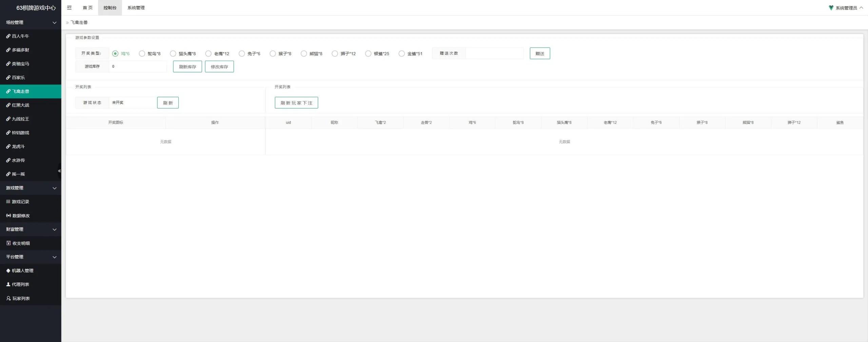Choose the 金鲨*51 radio option
868x342 pixels.
(x=402, y=54)
